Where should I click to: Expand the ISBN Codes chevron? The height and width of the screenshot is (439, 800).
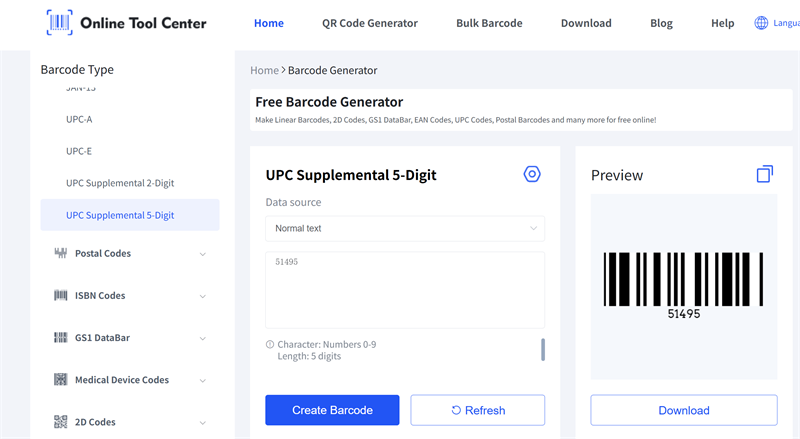(203, 296)
